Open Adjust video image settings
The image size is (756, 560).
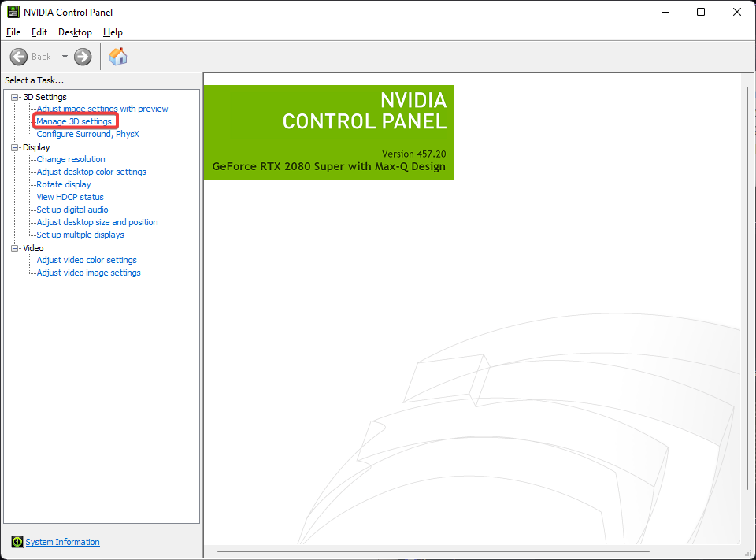[89, 273]
